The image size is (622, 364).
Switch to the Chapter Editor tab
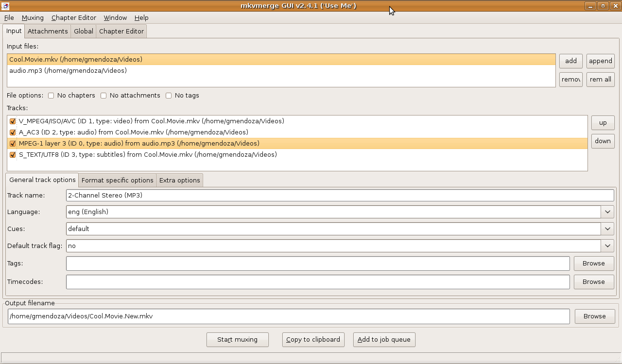tap(121, 31)
